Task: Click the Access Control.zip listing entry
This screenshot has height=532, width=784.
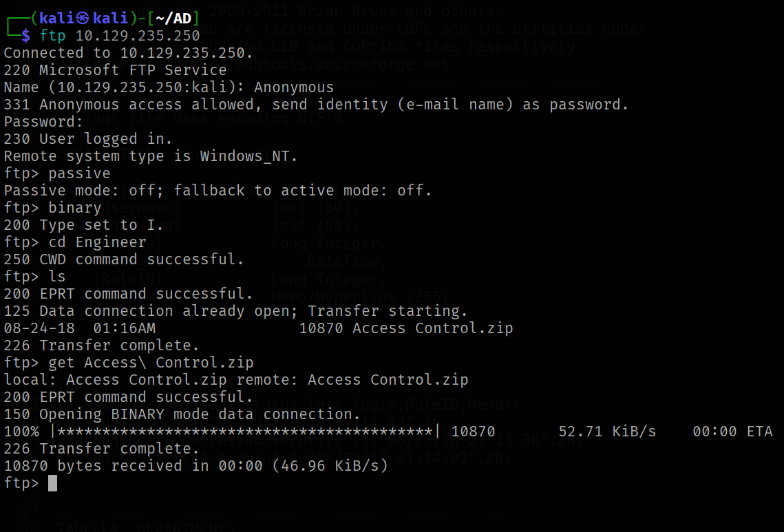Action: tap(433, 328)
